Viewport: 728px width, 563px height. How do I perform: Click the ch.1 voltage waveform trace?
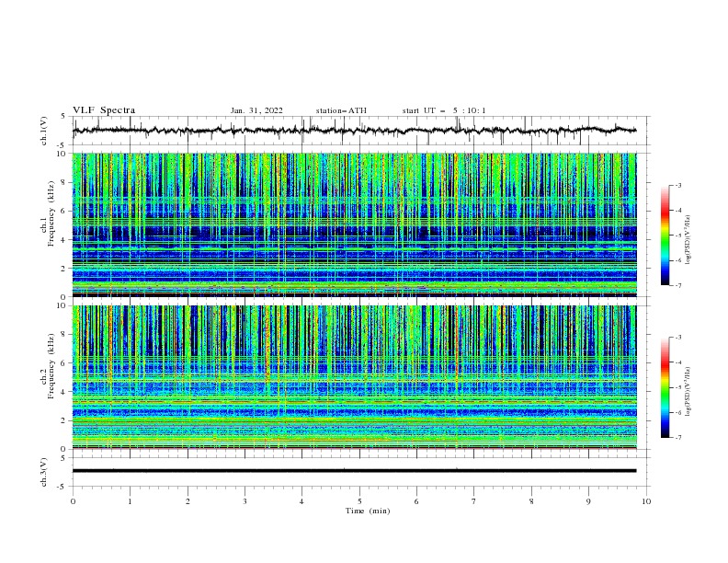pyautogui.click(x=355, y=131)
